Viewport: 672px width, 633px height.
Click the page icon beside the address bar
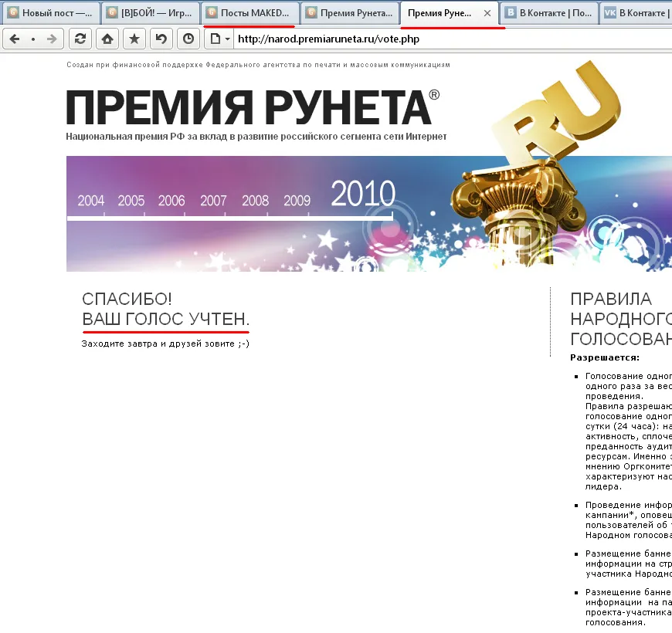(x=216, y=39)
